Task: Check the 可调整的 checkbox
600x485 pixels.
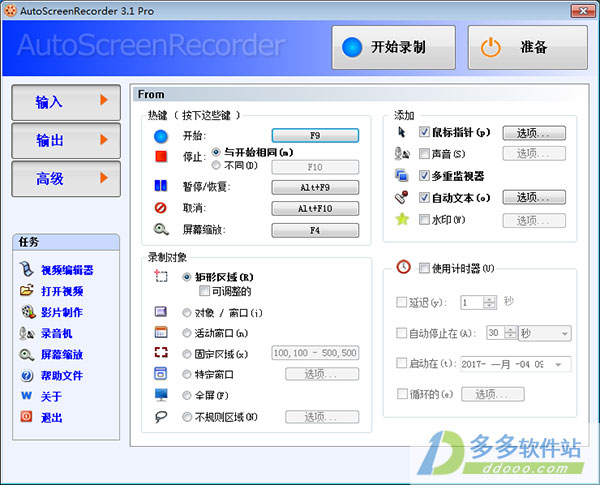Action: [x=204, y=291]
